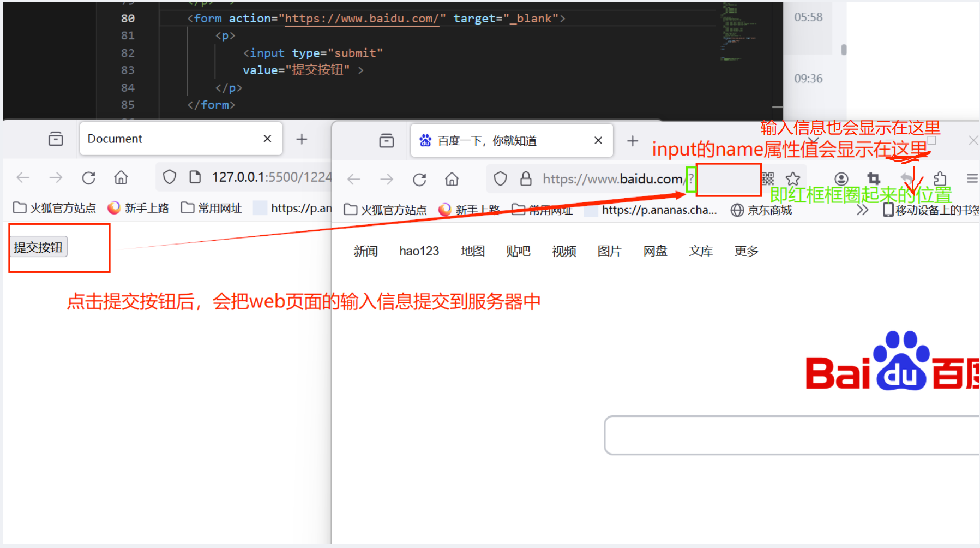Select the 百度一下,你就知道 tab
The width and height of the screenshot is (980, 548).
point(512,141)
